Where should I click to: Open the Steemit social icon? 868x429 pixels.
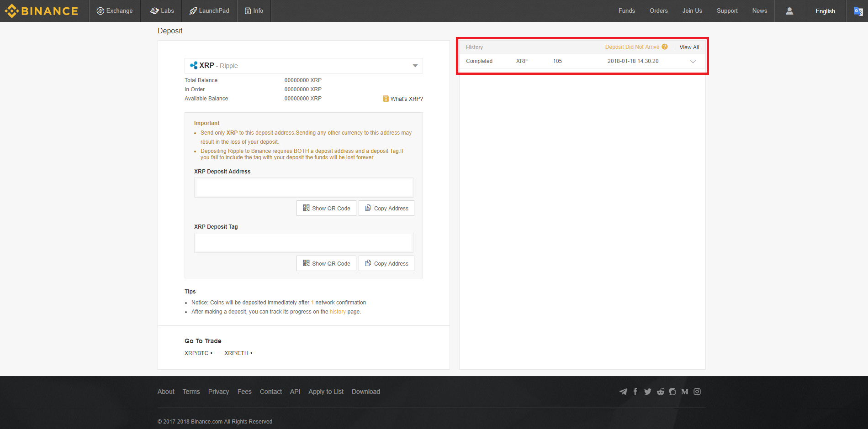672,392
